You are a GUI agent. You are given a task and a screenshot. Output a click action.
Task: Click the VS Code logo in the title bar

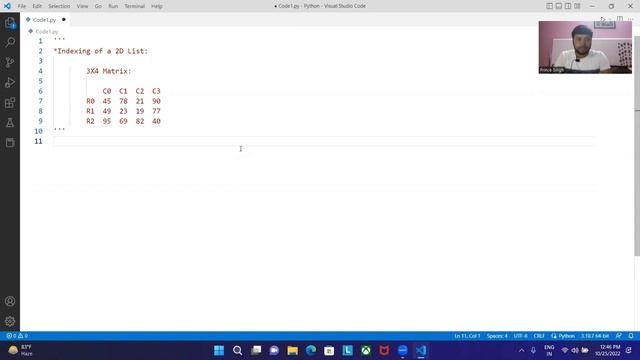(7, 6)
